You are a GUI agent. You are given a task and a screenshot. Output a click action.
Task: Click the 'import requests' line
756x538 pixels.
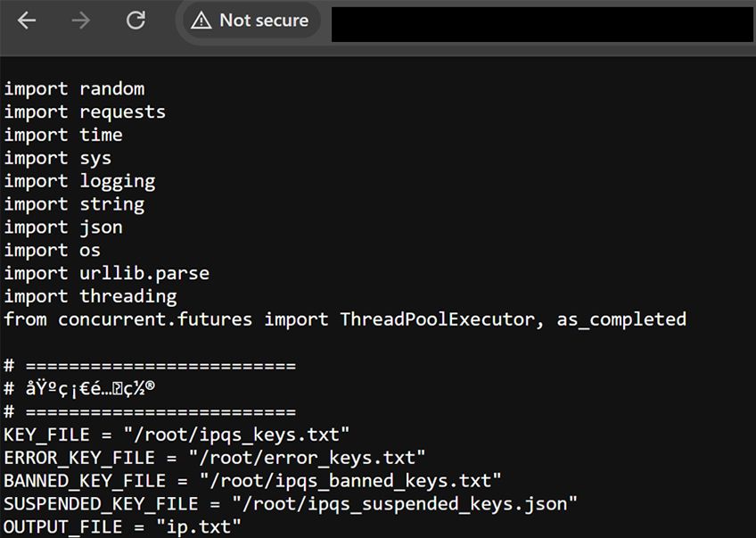[85, 112]
